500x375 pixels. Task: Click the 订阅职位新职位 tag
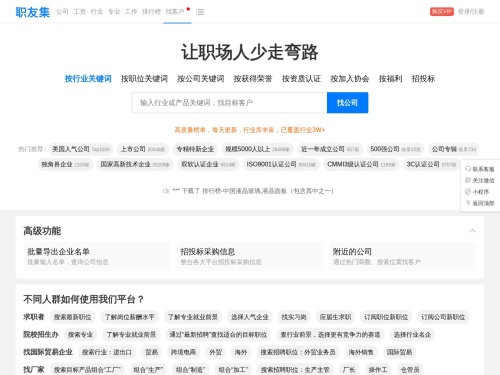[x=386, y=317]
